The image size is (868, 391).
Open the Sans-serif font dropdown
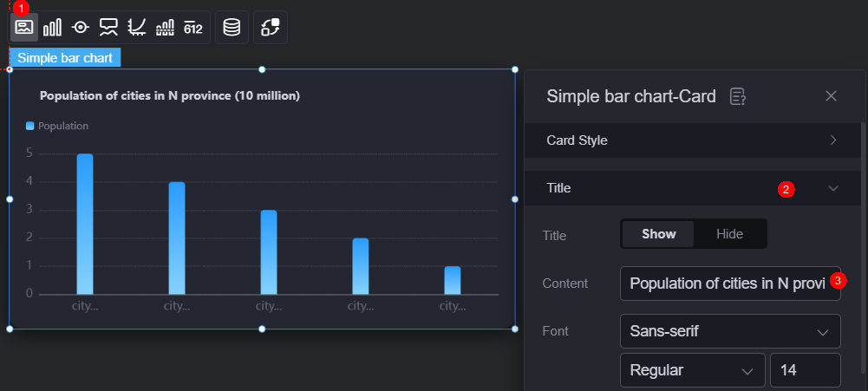[x=730, y=332]
